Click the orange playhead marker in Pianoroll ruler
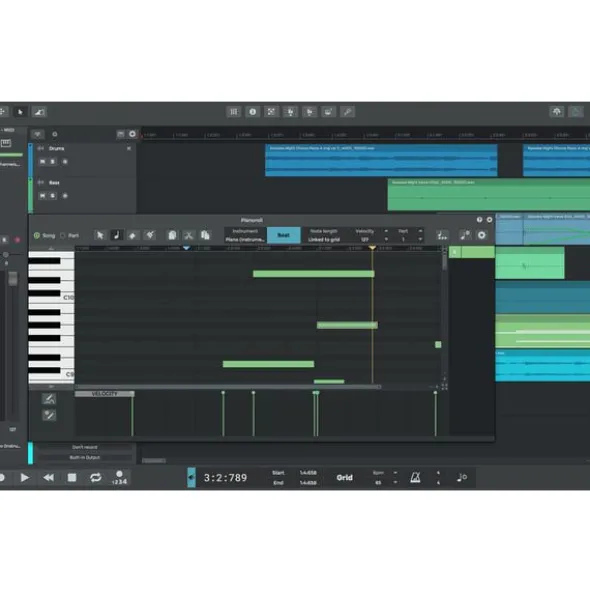Screen dimensions: 590x591 pos(372,248)
